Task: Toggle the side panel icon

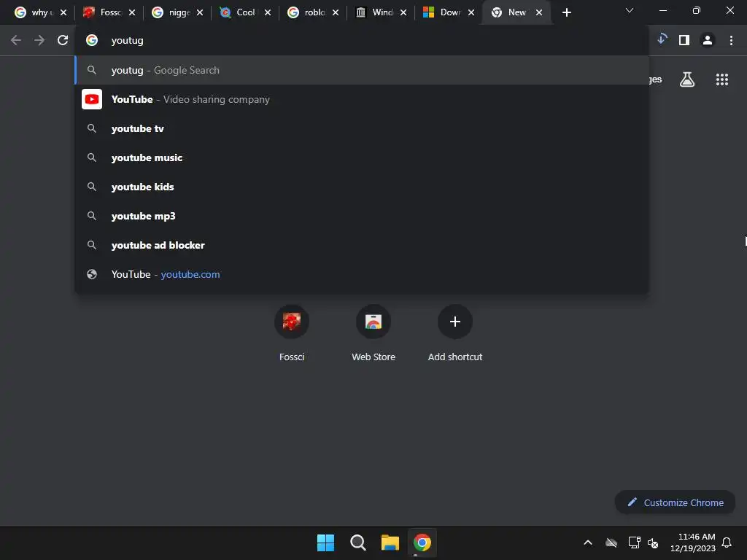Action: (x=684, y=41)
